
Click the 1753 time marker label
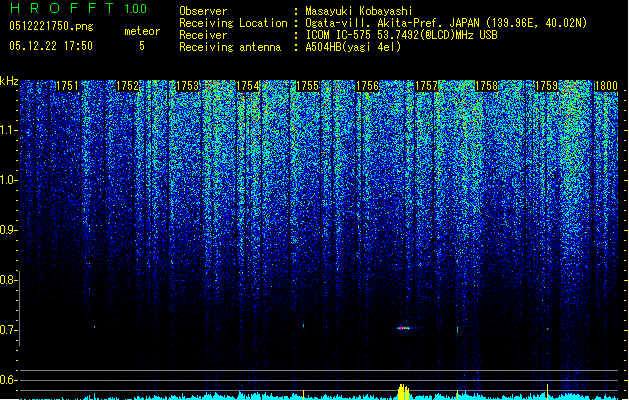tap(188, 86)
